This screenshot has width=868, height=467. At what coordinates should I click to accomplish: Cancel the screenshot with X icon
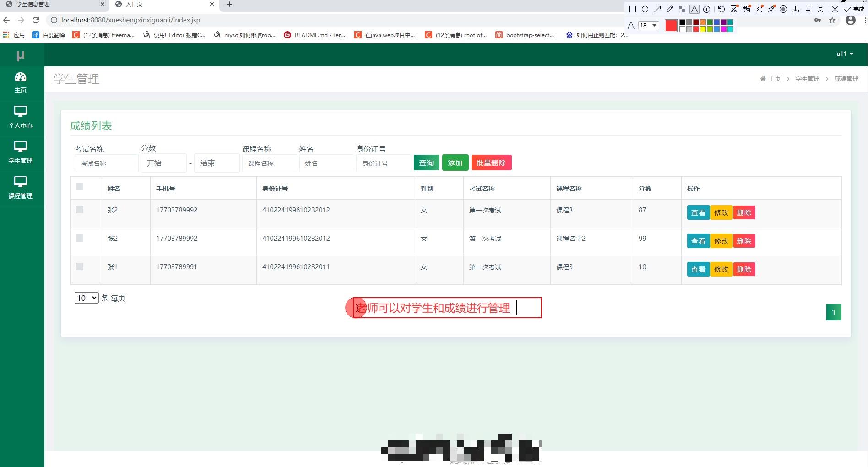pyautogui.click(x=835, y=9)
